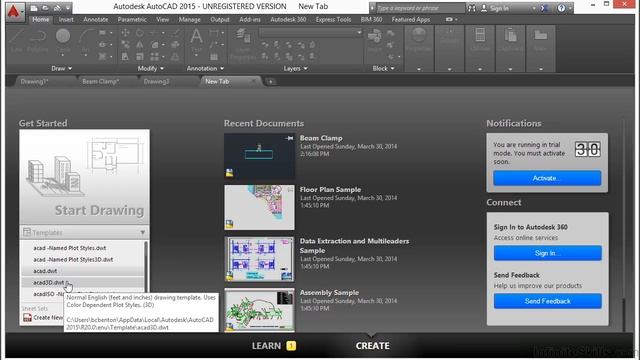Click the keyword search input field
Image resolution: width=640 pixels, height=360 pixels.
[x=420, y=8]
